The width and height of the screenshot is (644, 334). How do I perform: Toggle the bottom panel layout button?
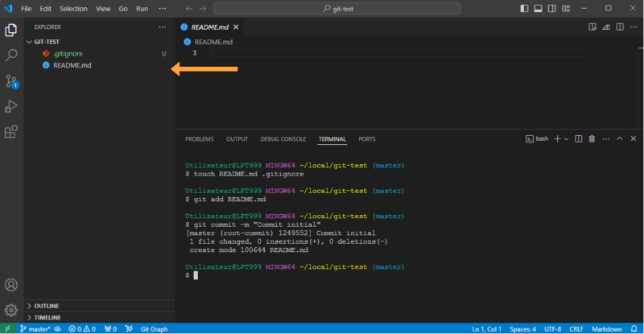[x=538, y=8]
